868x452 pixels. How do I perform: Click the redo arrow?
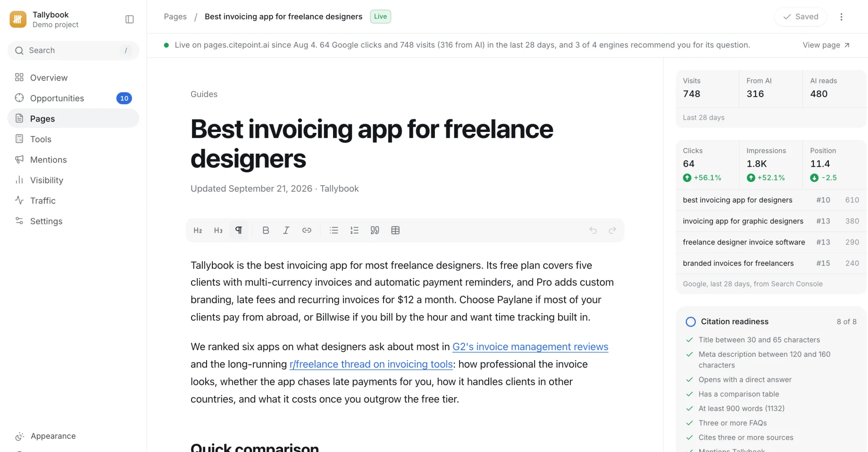[612, 230]
